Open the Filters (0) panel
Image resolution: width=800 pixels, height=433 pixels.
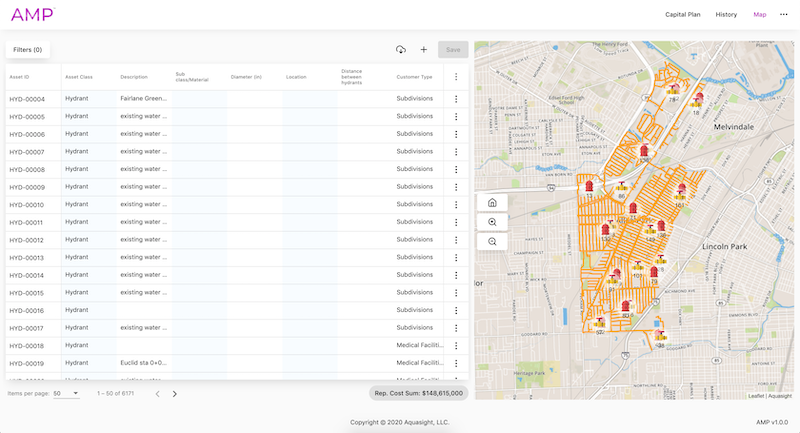(28, 49)
